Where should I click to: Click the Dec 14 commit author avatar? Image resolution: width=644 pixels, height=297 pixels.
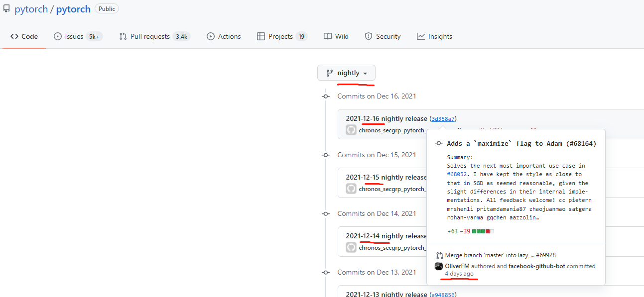coord(351,247)
